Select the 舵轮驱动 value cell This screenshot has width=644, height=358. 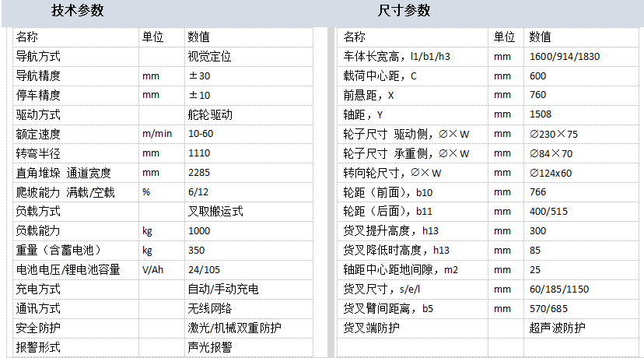pos(248,114)
